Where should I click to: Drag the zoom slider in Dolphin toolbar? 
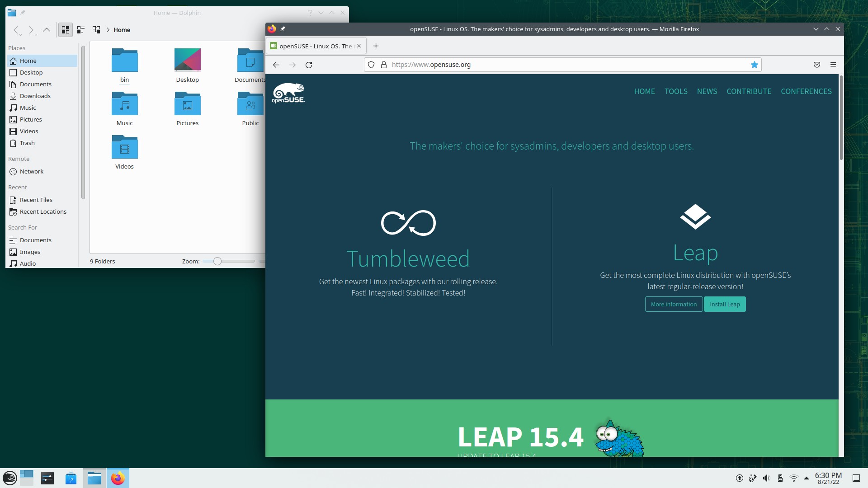click(x=217, y=261)
